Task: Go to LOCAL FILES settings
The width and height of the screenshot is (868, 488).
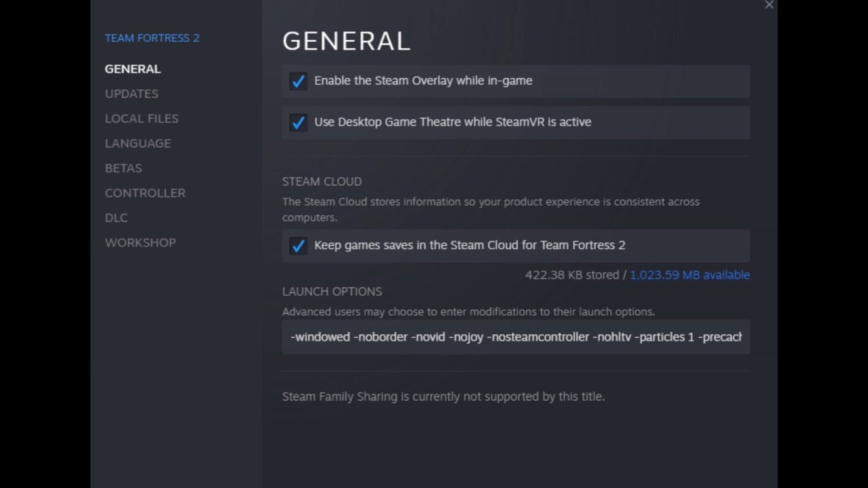Action: pos(142,119)
